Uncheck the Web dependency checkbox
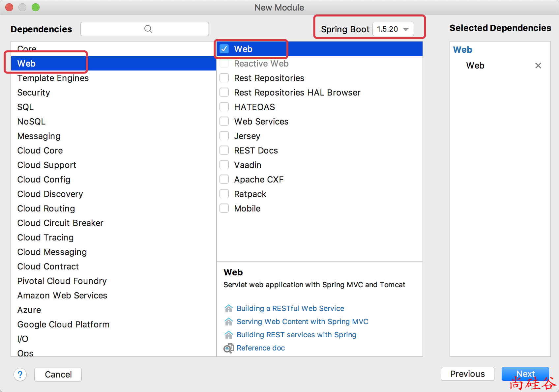This screenshot has height=392, width=559. click(224, 49)
